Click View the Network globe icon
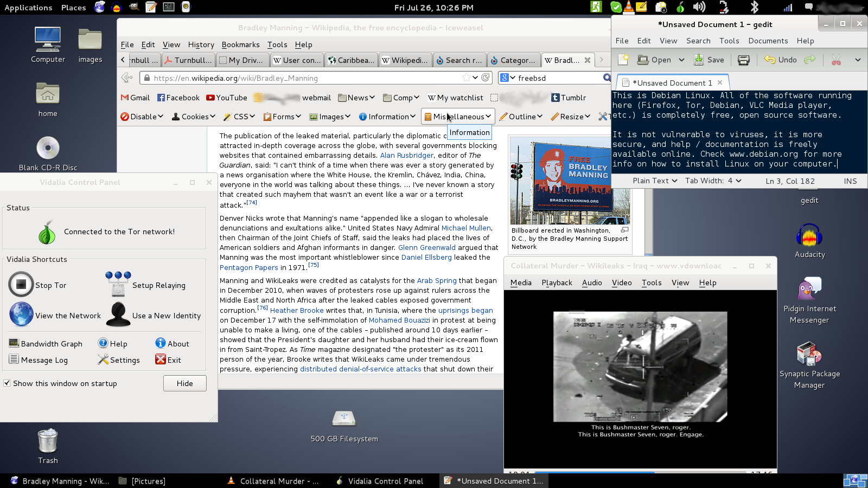Screen dimensions: 868x488 coord(21,315)
